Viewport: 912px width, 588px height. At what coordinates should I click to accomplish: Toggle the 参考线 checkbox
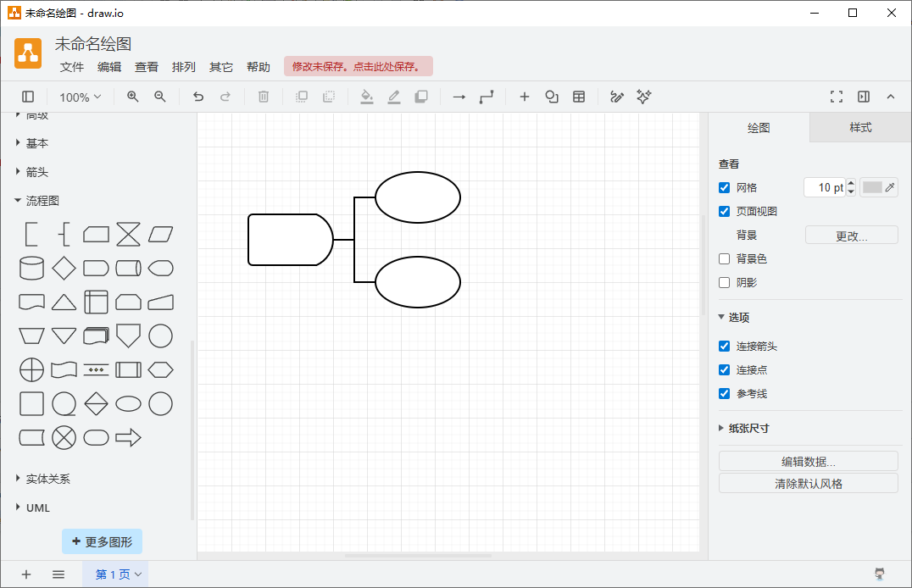pyautogui.click(x=724, y=394)
